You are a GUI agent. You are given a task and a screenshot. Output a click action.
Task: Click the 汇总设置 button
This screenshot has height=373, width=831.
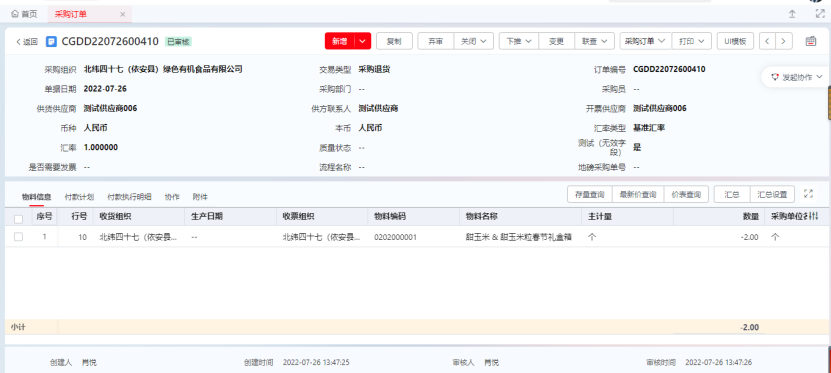[773, 194]
